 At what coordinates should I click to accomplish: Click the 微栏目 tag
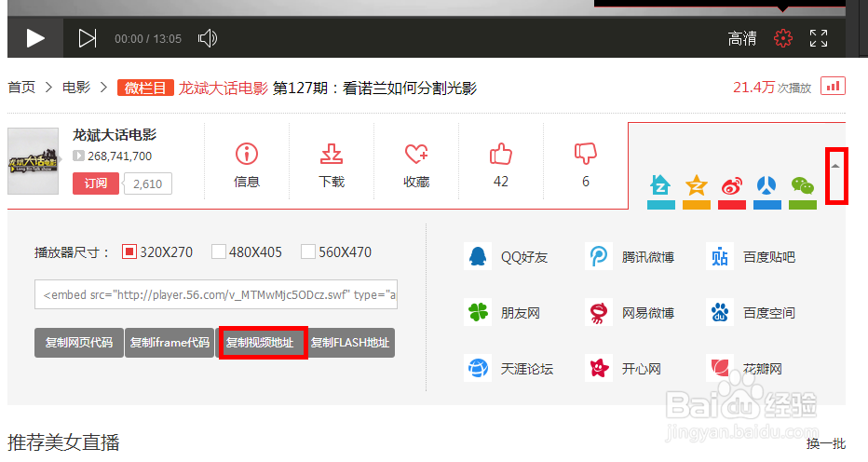145,88
